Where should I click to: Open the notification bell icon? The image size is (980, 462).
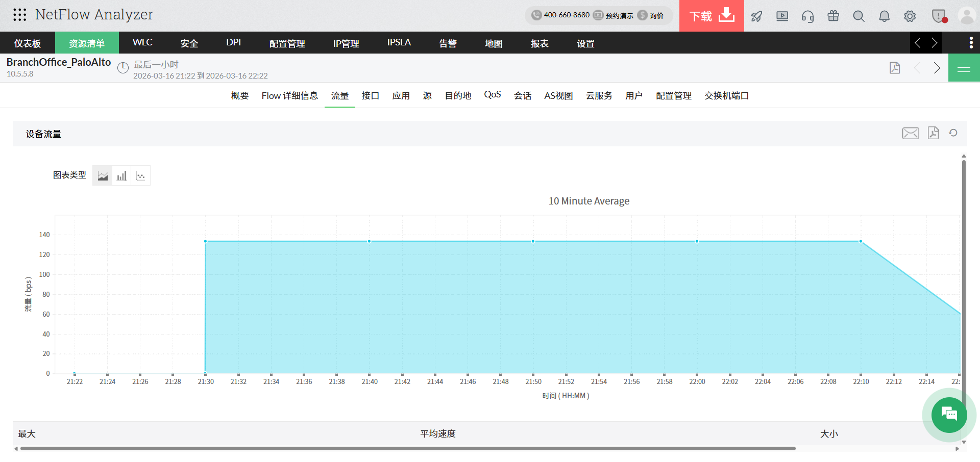coord(884,16)
